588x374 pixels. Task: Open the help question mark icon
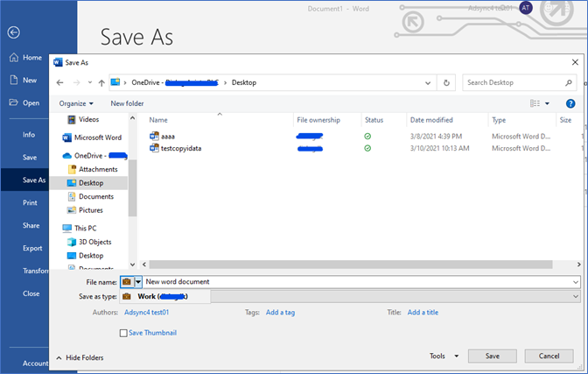coord(570,103)
